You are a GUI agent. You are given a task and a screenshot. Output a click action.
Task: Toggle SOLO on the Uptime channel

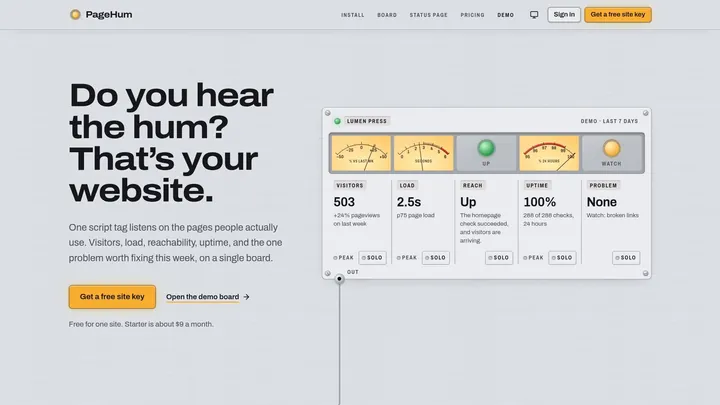point(562,258)
